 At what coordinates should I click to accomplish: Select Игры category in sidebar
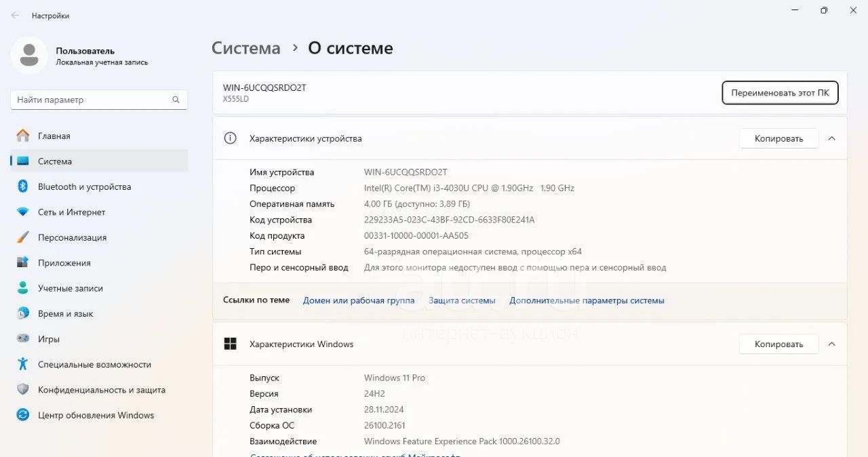pos(99,338)
